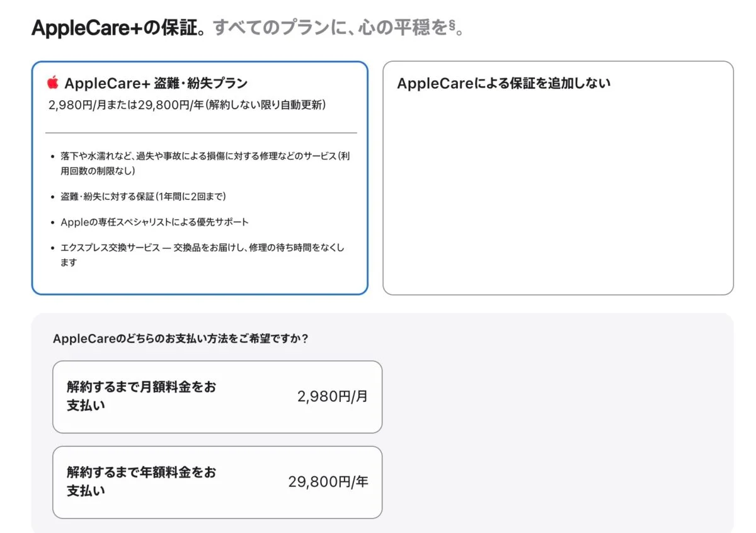Select the AppleCare+ 盗難・紛失プラン card
Viewport: 756px width, 533px height.
(x=200, y=178)
